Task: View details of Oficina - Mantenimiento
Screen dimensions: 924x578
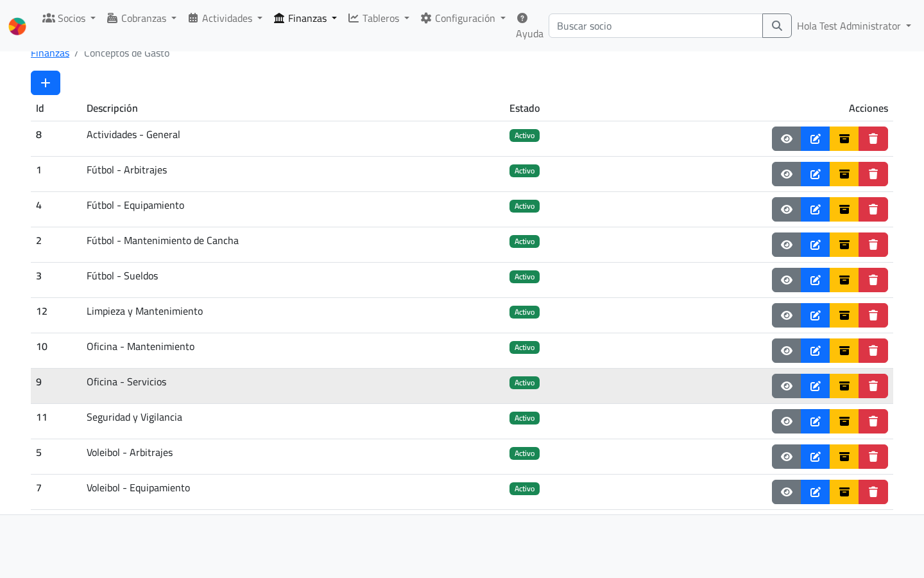Action: 786,351
